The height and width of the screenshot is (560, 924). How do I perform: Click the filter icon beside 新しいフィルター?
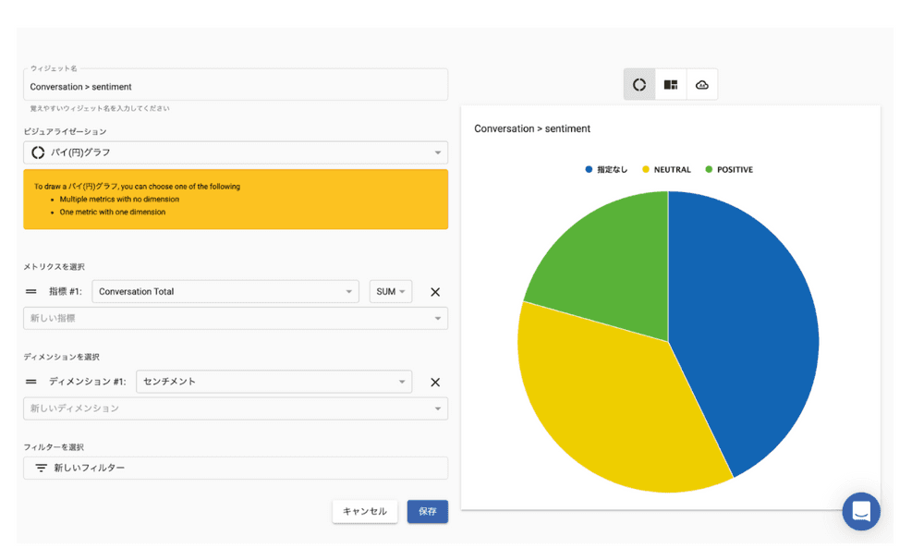click(x=41, y=469)
